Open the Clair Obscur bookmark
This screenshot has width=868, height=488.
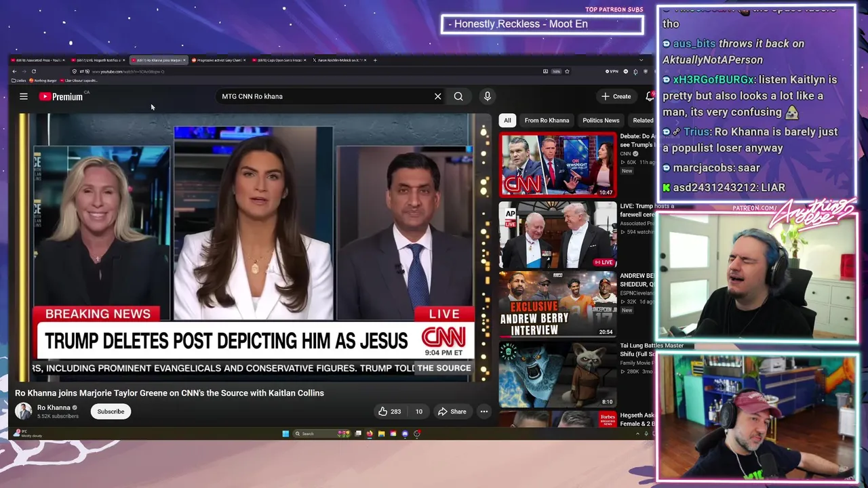pyautogui.click(x=79, y=81)
